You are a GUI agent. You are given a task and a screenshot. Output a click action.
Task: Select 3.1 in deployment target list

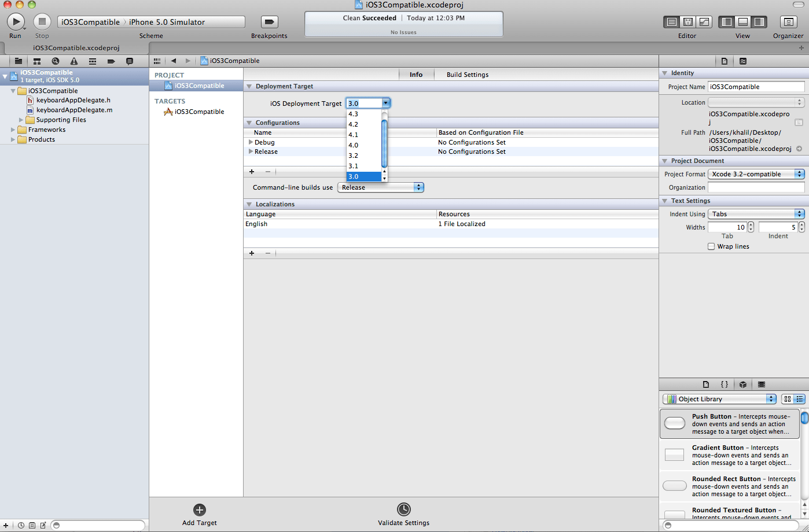tap(364, 166)
